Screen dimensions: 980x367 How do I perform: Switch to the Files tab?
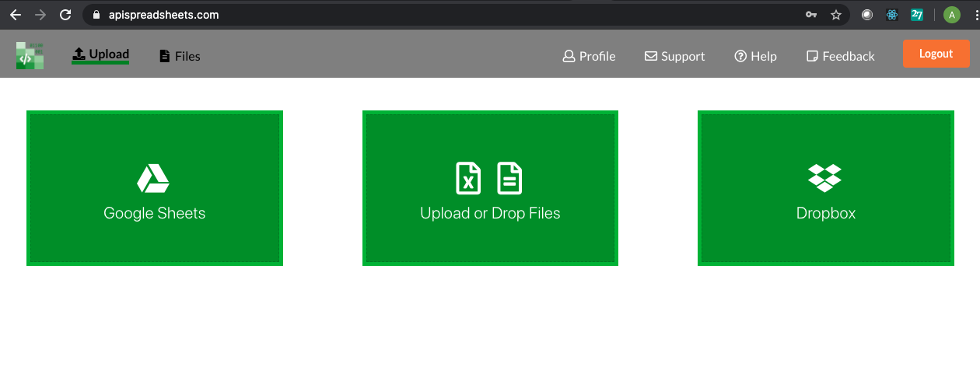pyautogui.click(x=180, y=56)
